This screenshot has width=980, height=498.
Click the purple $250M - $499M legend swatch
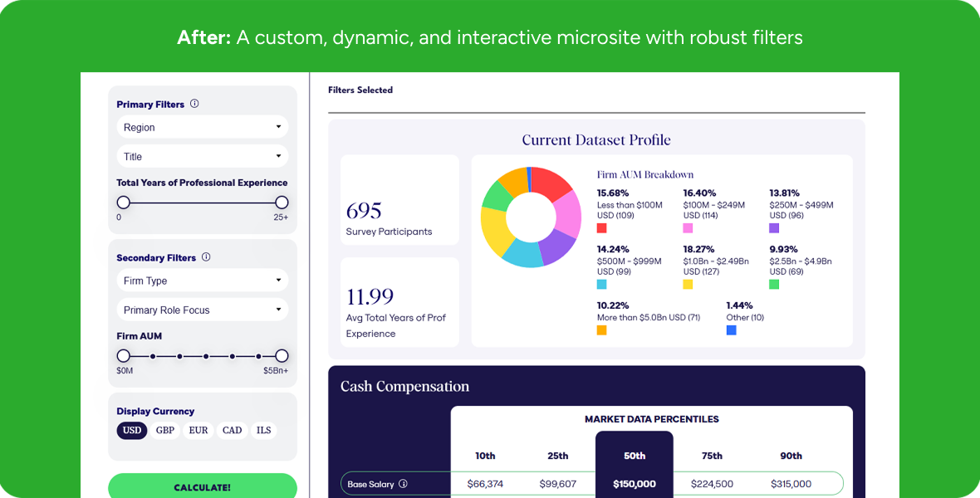774,228
